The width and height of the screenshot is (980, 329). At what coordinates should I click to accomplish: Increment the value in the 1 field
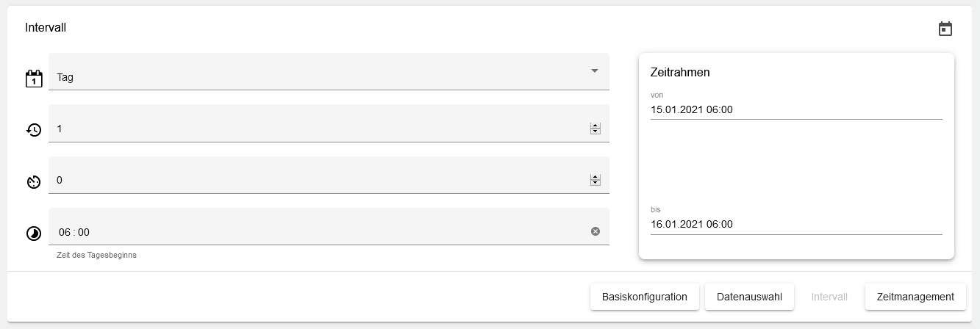595,126
